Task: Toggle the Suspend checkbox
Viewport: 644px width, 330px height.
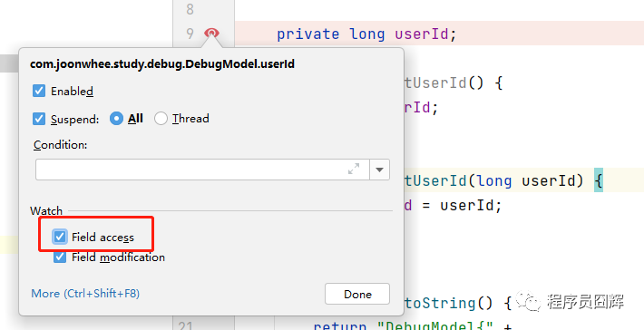Action: pos(39,119)
